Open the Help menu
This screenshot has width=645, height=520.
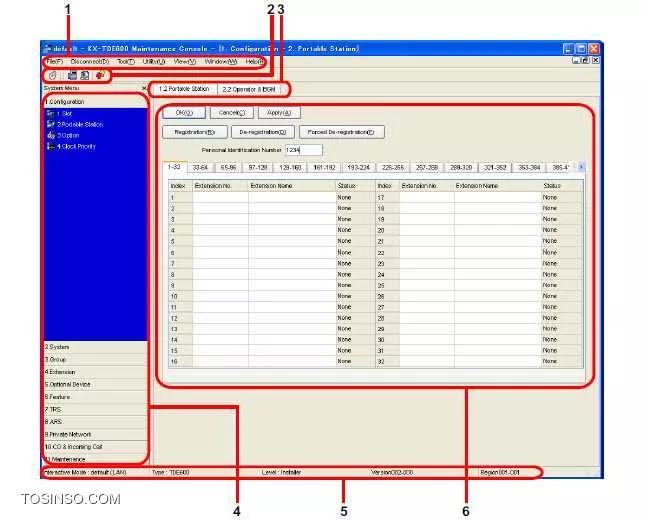click(255, 62)
